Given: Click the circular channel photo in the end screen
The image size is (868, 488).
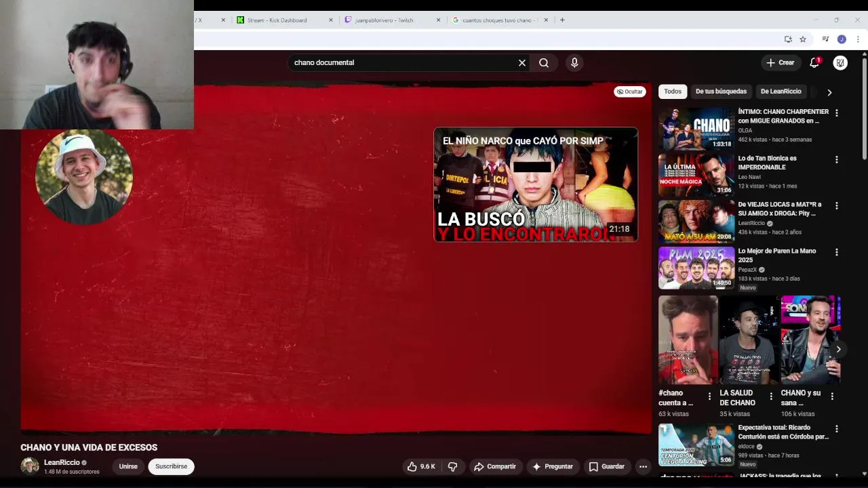Looking at the screenshot, I should (84, 177).
